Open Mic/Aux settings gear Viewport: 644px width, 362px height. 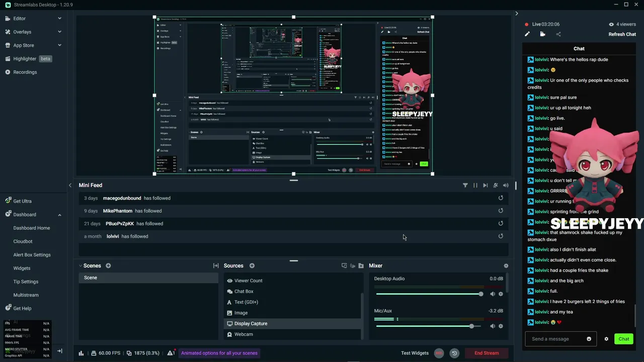(x=501, y=326)
